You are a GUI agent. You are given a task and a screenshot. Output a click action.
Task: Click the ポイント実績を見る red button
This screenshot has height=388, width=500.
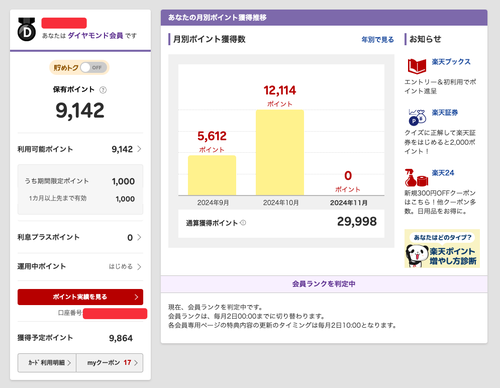[x=80, y=297]
